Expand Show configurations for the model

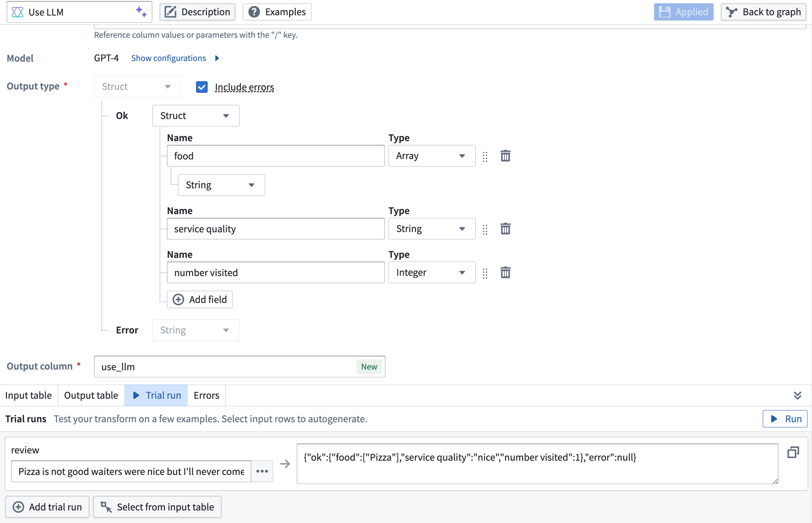pyautogui.click(x=175, y=58)
